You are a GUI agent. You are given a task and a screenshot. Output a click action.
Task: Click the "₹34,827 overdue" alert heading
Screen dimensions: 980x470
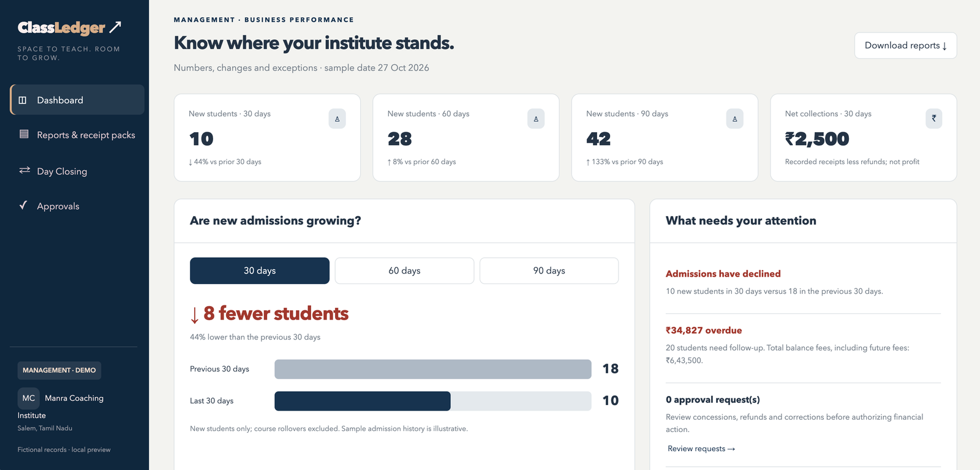tap(704, 330)
